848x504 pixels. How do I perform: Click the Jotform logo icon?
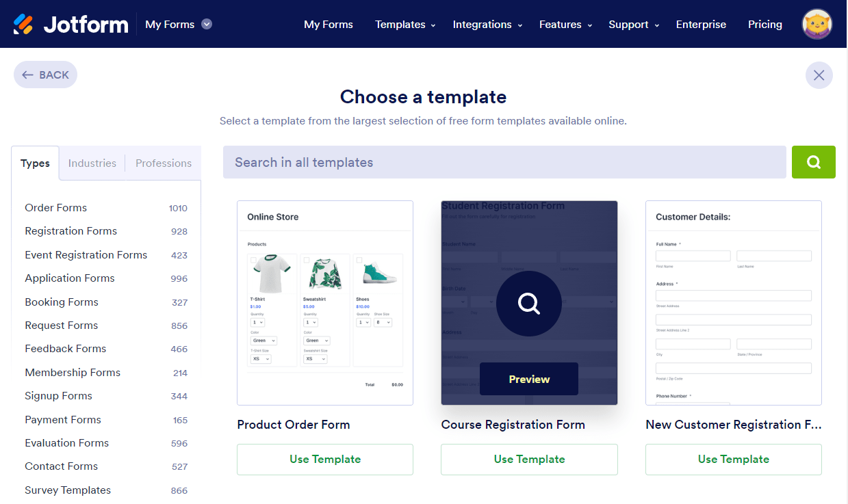23,24
